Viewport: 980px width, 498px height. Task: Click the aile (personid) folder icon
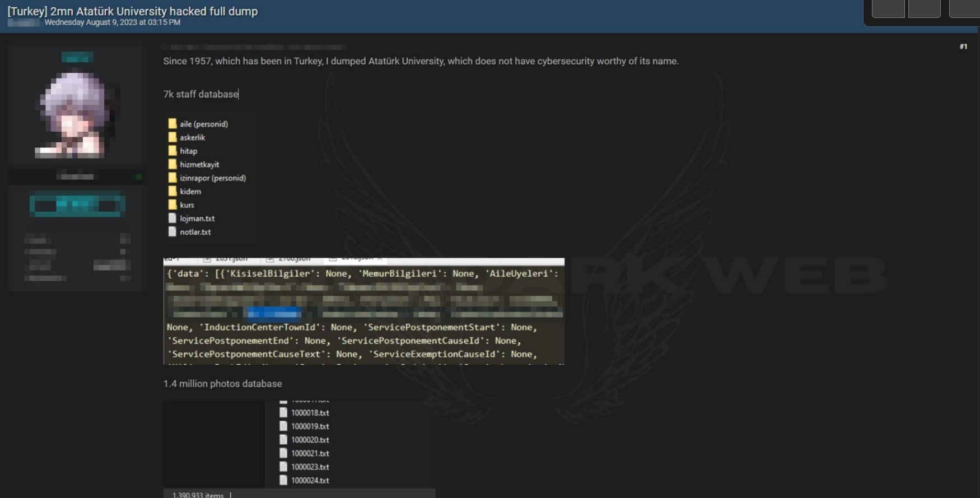172,124
